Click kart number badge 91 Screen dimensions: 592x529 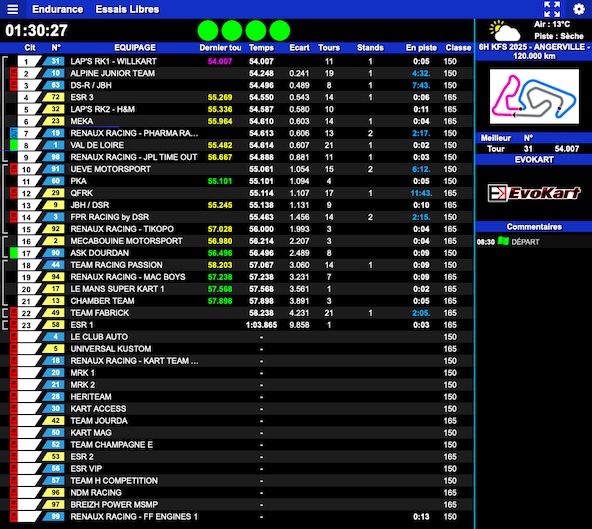click(54, 169)
